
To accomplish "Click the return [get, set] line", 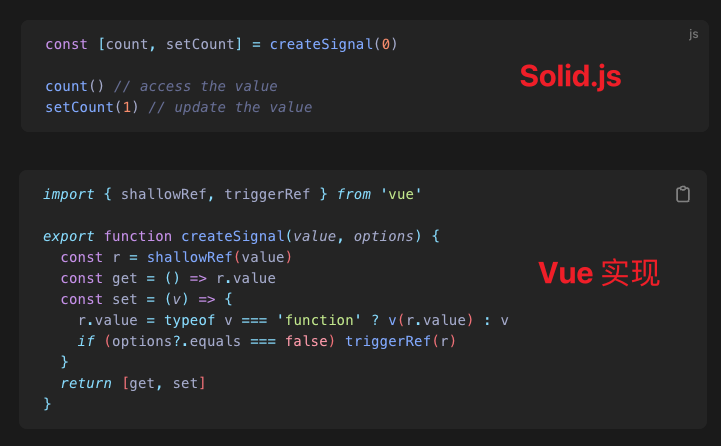I will [133, 383].
